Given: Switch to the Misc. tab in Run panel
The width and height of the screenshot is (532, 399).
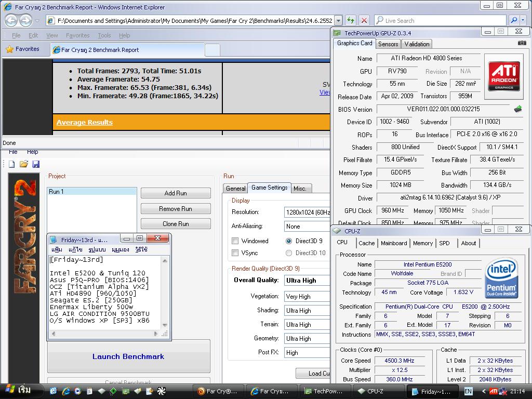Looking at the screenshot, I should tap(300, 188).
